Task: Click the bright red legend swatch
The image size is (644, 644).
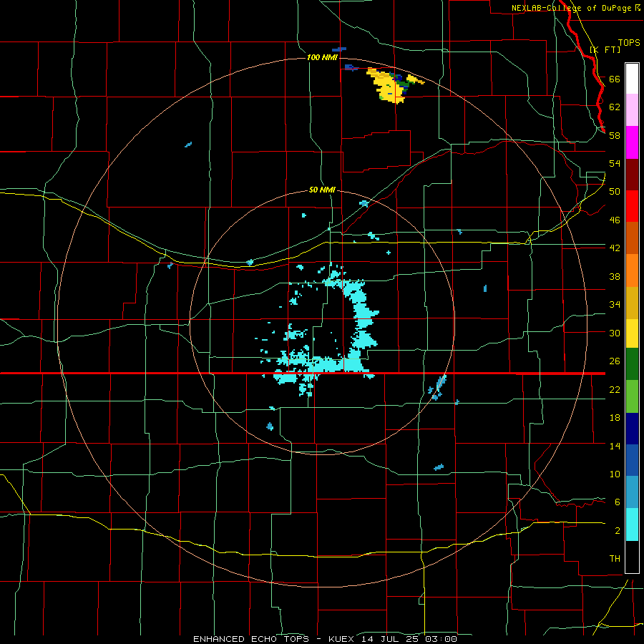Action: coord(632,206)
